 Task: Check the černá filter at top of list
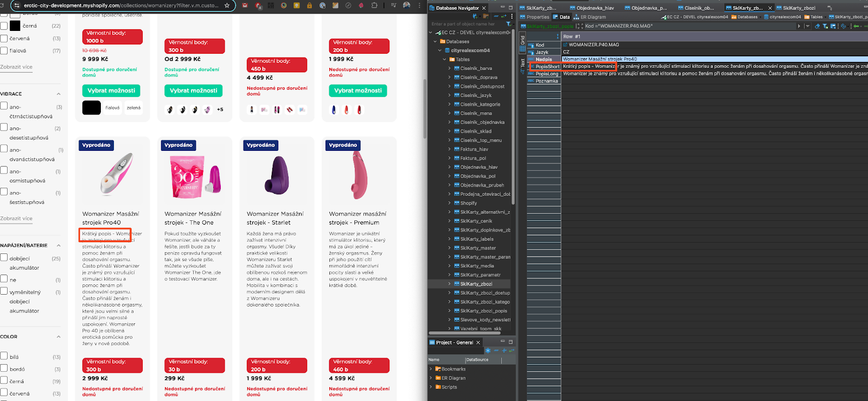tap(4, 26)
